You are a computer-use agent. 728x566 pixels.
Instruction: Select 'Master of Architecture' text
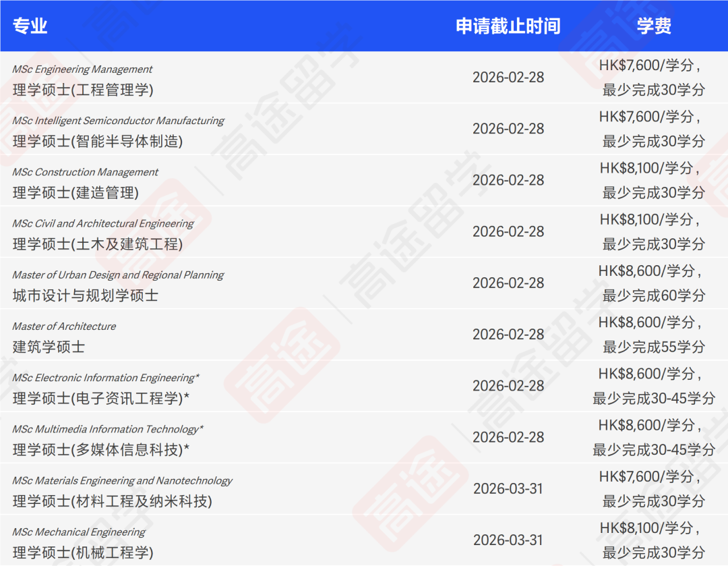[64, 327]
